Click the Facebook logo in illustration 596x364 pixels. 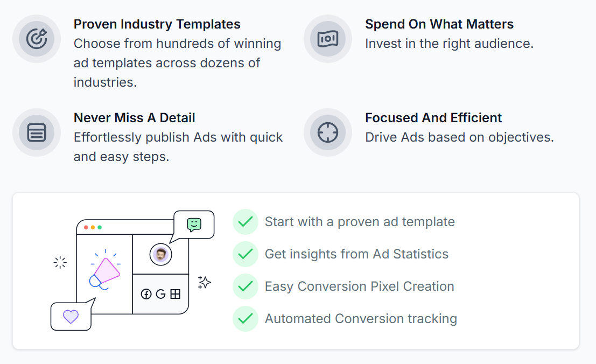(x=146, y=294)
